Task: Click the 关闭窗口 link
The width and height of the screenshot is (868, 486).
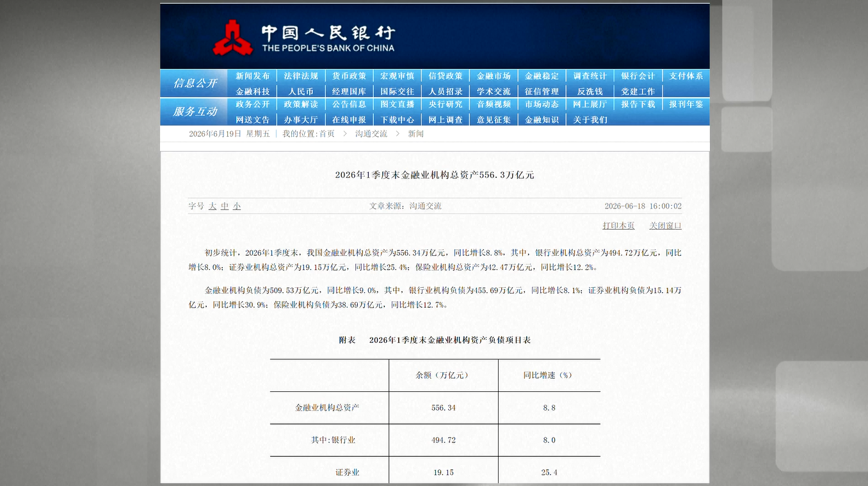Action: click(666, 226)
